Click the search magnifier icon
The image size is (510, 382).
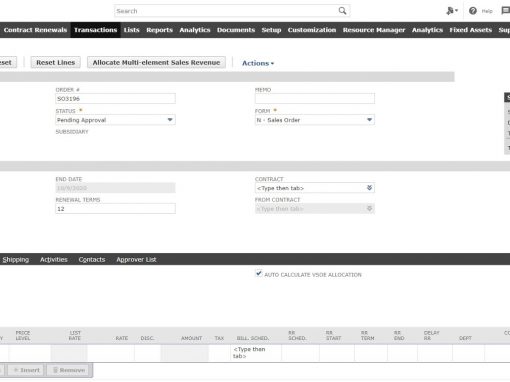tap(342, 11)
